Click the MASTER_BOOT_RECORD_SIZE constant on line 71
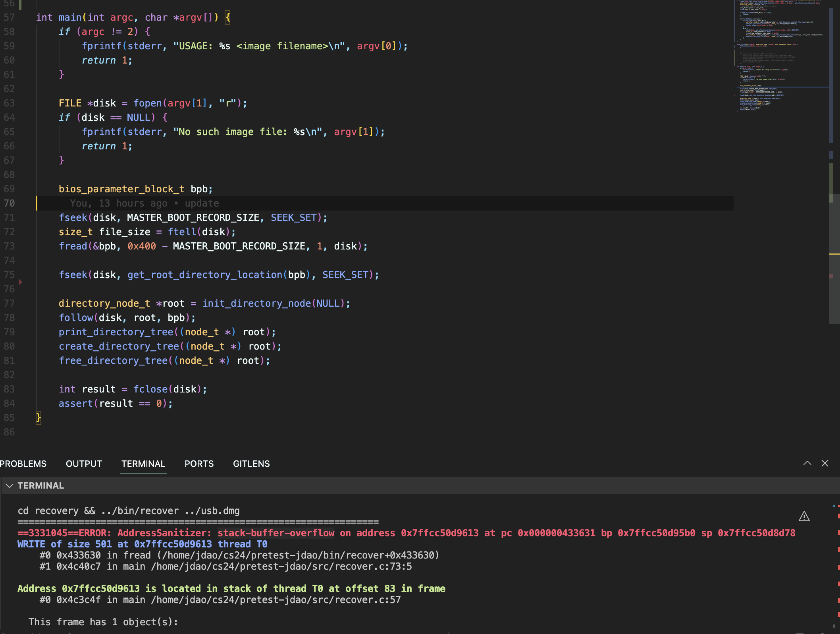Screen dimensions: 840x634 coord(193,218)
